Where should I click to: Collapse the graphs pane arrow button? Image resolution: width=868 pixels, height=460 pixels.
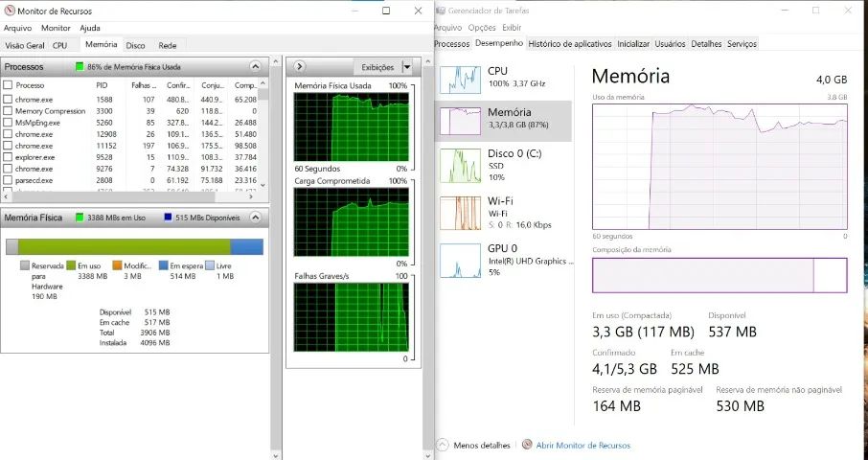[299, 66]
